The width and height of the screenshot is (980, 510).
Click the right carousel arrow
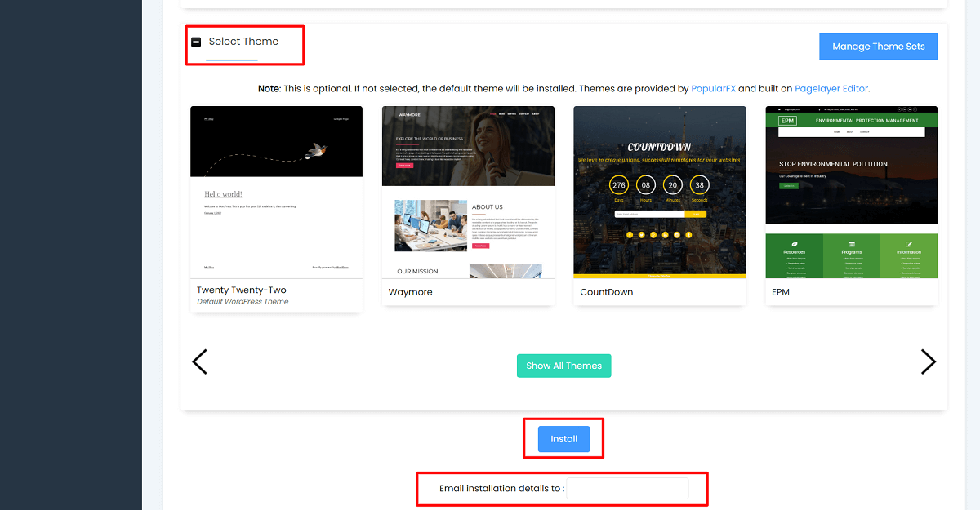929,361
